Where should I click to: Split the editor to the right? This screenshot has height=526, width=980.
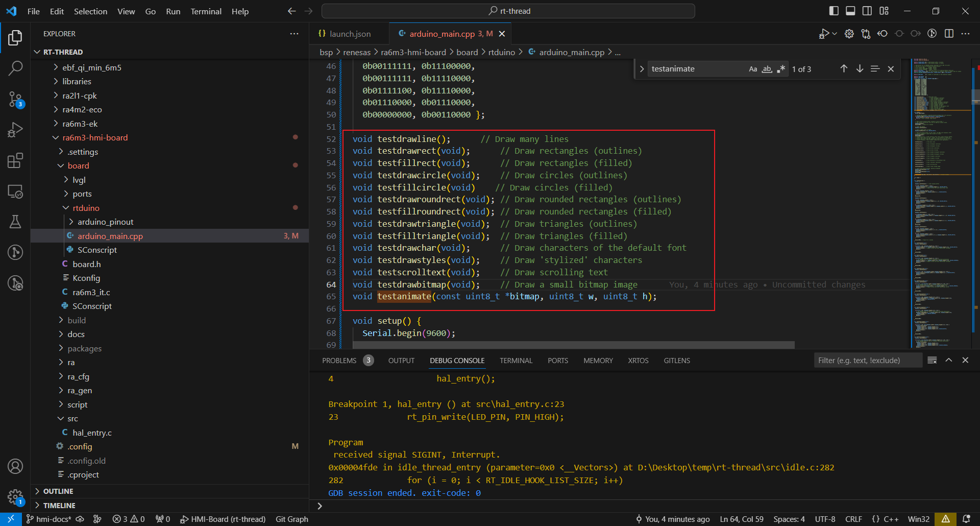(949, 34)
